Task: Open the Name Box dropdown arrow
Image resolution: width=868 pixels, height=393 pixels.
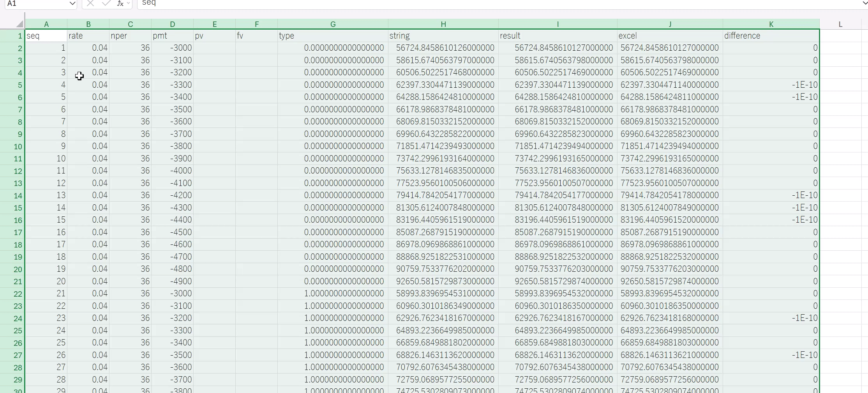Action: [72, 4]
